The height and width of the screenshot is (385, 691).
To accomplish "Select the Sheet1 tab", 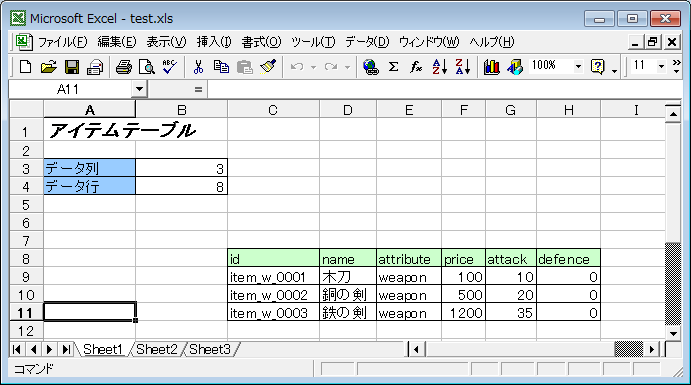I will click(x=103, y=349).
